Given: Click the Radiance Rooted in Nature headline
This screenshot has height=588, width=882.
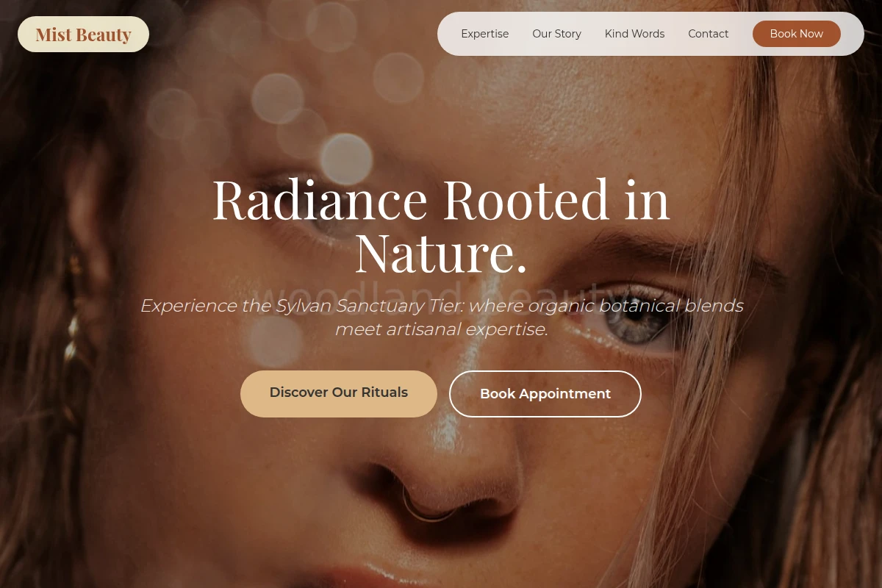Looking at the screenshot, I should 441,226.
